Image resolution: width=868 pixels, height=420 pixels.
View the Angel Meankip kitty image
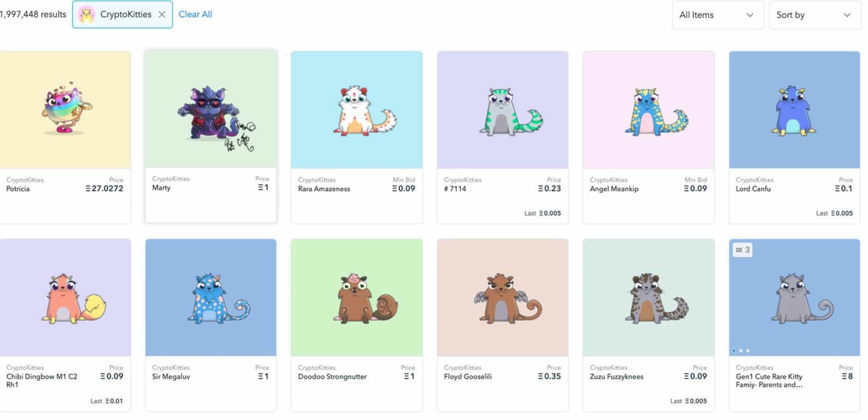(648, 109)
